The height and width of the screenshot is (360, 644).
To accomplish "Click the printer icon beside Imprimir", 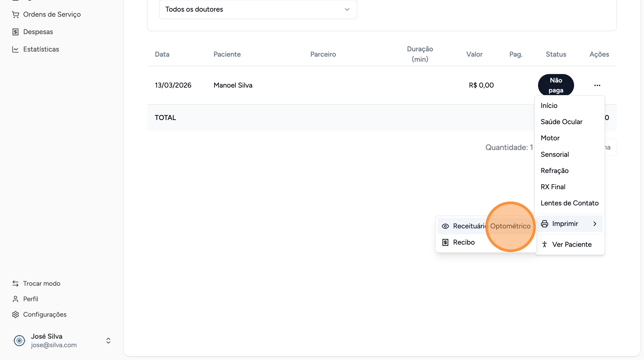I will coord(545,224).
